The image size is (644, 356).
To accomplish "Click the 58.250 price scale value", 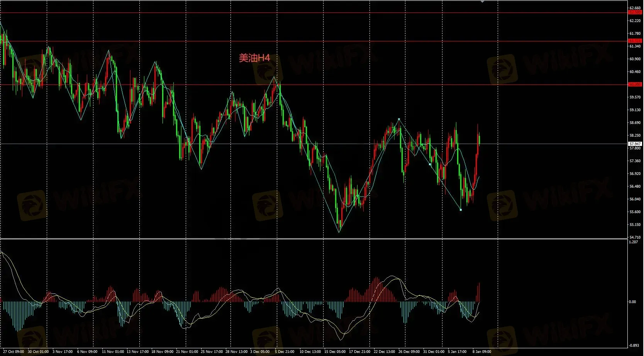I will pyautogui.click(x=635, y=136).
